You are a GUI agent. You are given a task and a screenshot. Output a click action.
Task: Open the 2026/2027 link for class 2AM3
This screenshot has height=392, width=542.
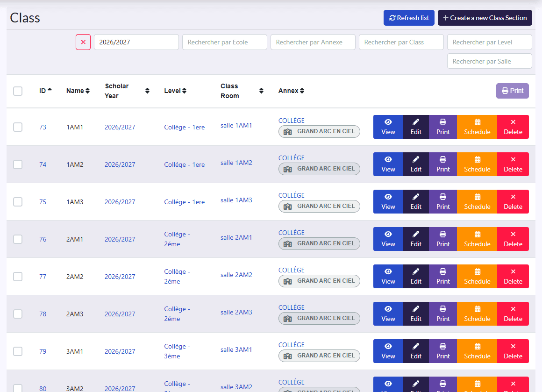pos(120,314)
